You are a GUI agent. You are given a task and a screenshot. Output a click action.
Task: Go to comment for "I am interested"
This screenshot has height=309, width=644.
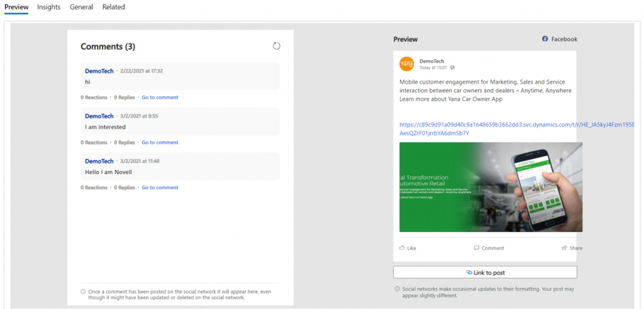click(x=160, y=143)
